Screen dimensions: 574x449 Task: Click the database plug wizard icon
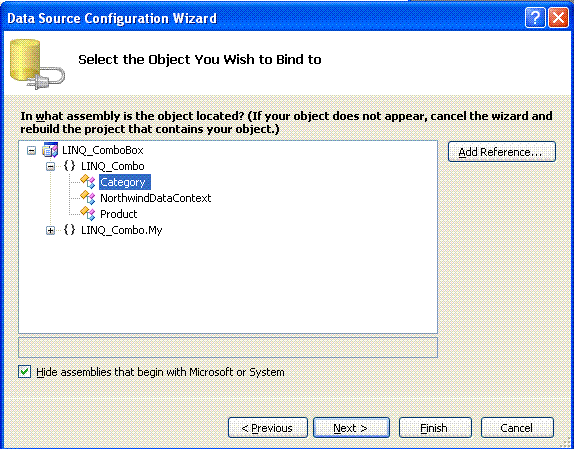point(37,63)
